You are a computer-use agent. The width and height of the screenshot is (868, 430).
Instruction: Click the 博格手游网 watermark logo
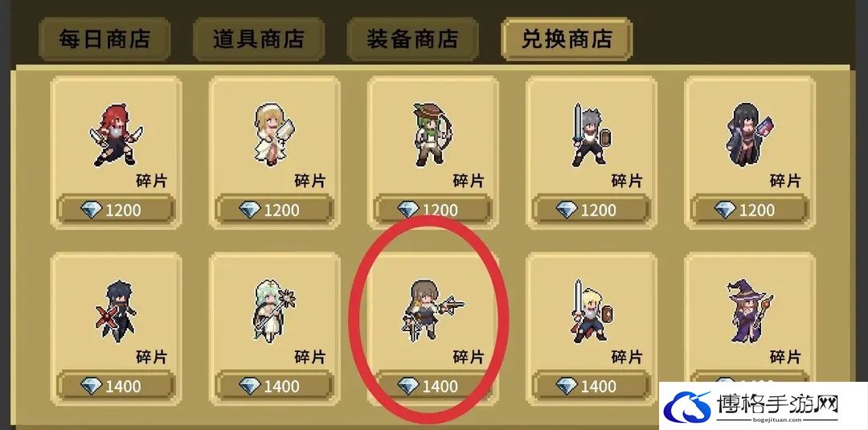click(762, 407)
